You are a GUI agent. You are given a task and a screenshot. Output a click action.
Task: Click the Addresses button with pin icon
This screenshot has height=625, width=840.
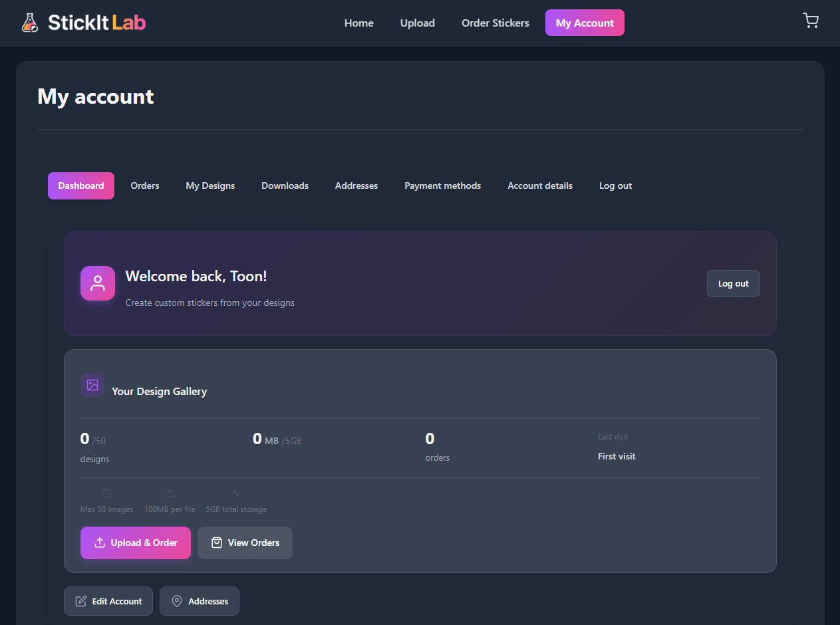[x=200, y=601]
